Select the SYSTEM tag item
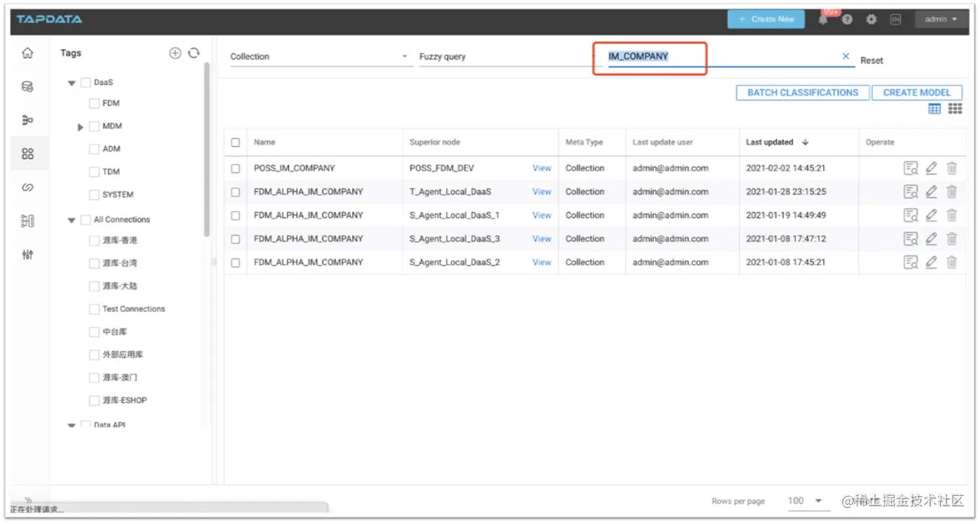 pyautogui.click(x=118, y=195)
